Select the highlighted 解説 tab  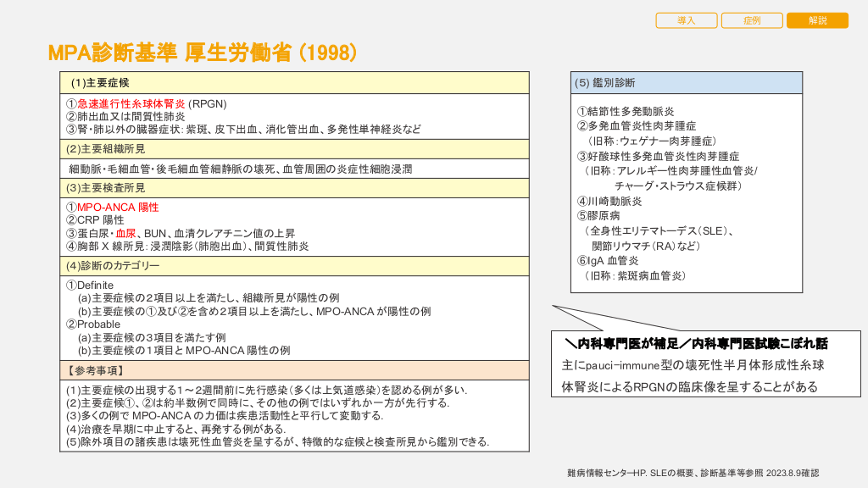pyautogui.click(x=817, y=20)
